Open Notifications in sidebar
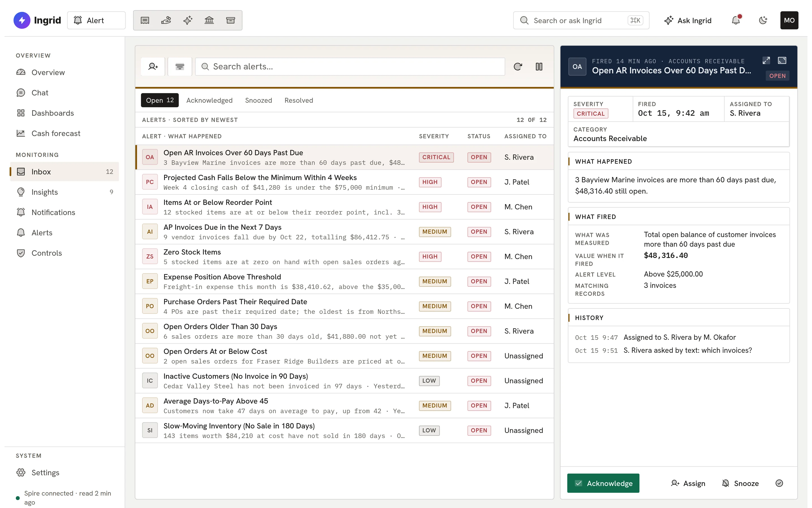 point(64,212)
